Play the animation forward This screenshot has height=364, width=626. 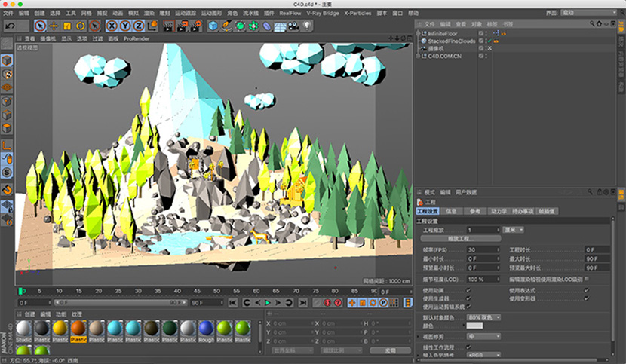268,303
